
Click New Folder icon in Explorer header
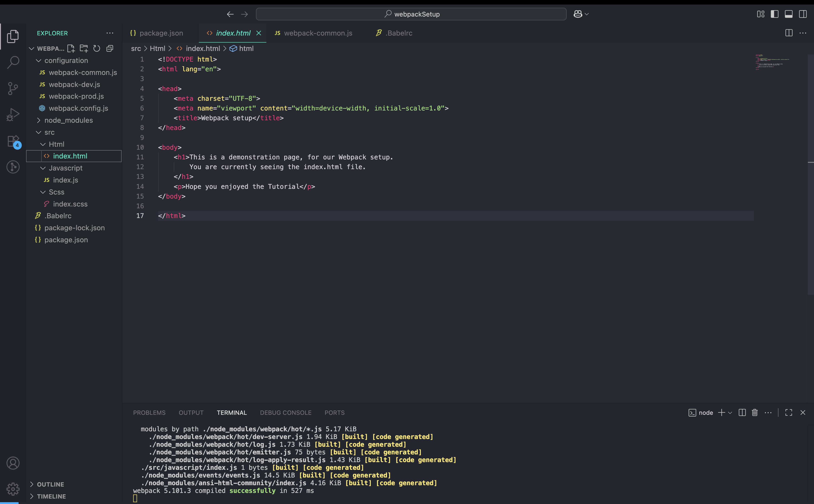[84, 49]
